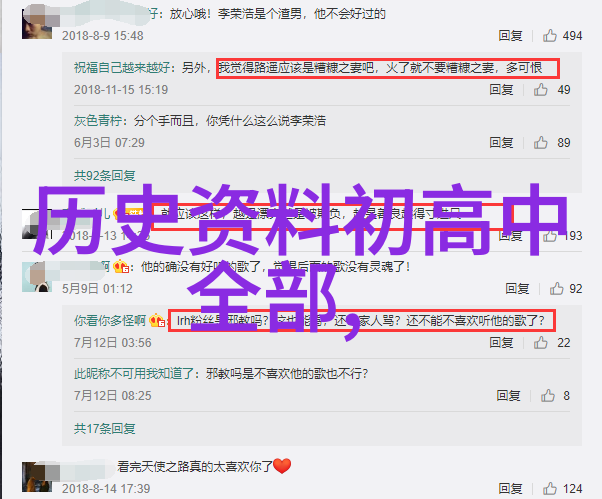This screenshot has height=499, width=602.
Task: Reply to 祝福自己越来越好's comment
Action: pyautogui.click(x=501, y=89)
